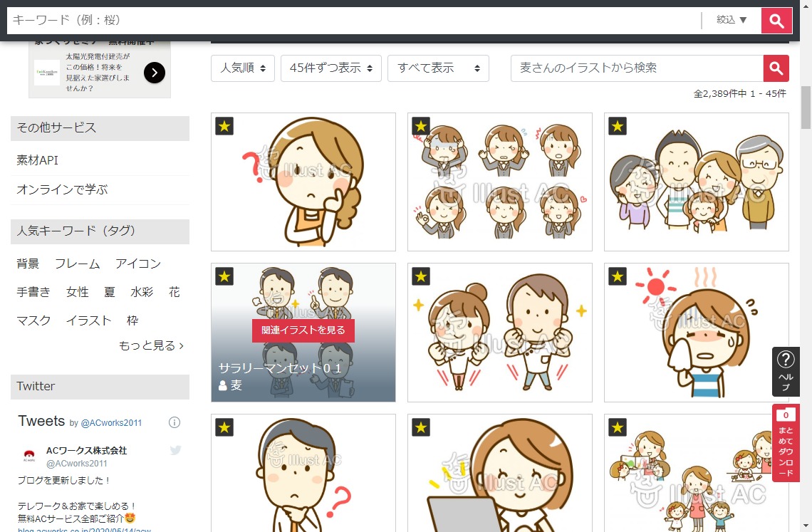This screenshot has height=532, width=812.
Task: Star the cheering nurse pair illustration
Action: (421, 276)
